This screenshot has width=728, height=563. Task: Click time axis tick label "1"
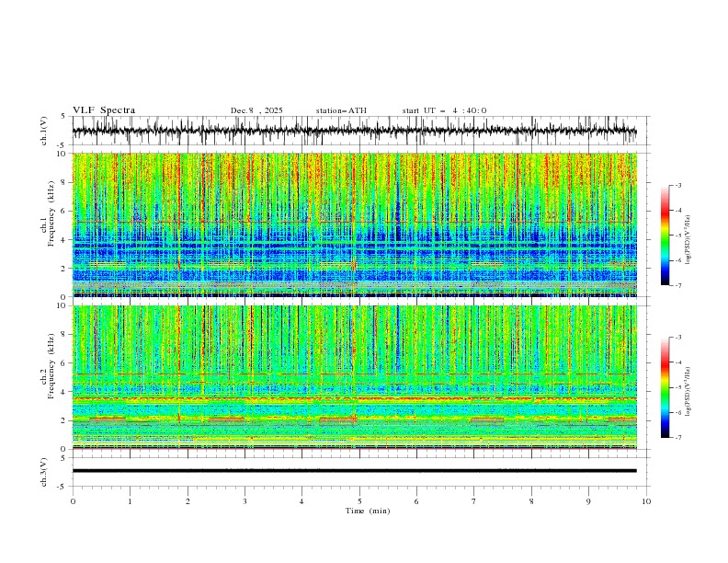coord(130,501)
